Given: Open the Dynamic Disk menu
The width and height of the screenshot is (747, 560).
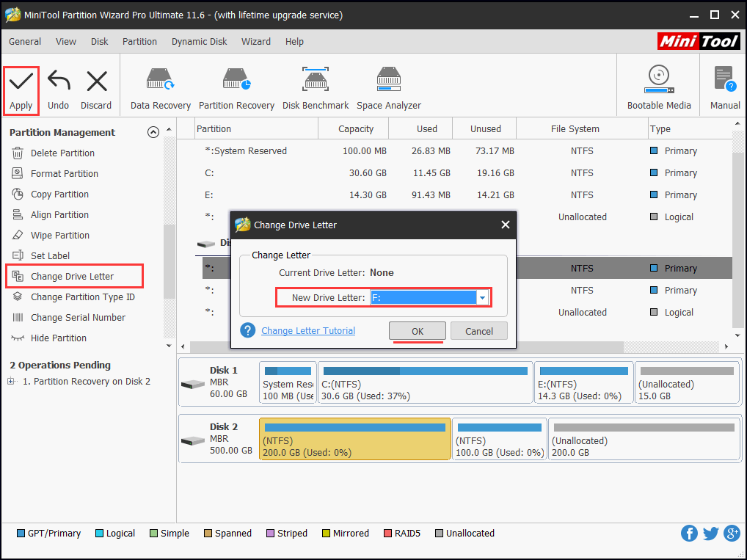Looking at the screenshot, I should tap(199, 41).
